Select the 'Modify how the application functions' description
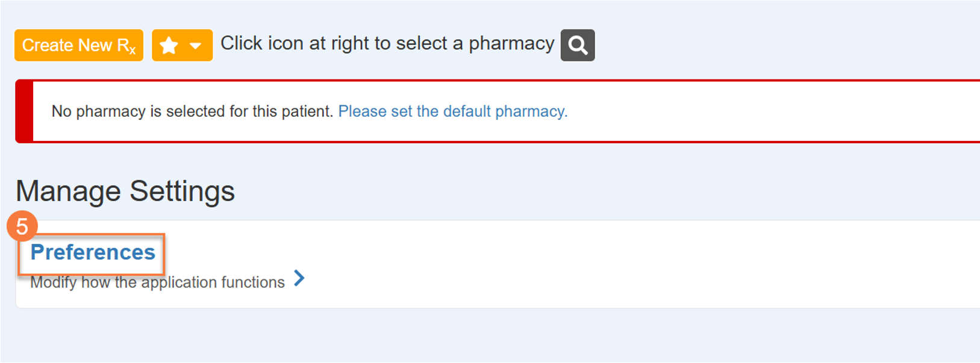This screenshot has width=980, height=363. [157, 282]
